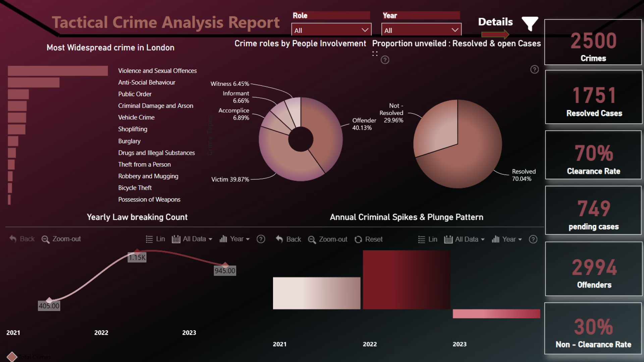Click the Drugs and Illegal Substances label

pyautogui.click(x=156, y=153)
